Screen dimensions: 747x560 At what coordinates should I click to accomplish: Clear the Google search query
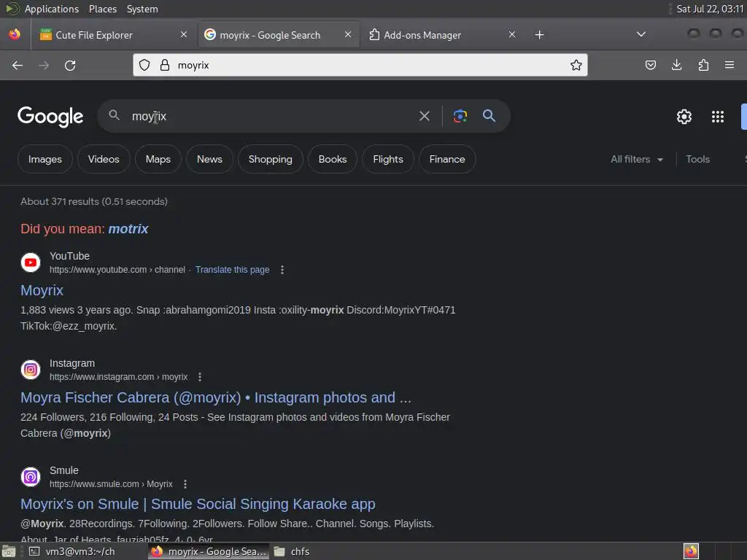[424, 116]
